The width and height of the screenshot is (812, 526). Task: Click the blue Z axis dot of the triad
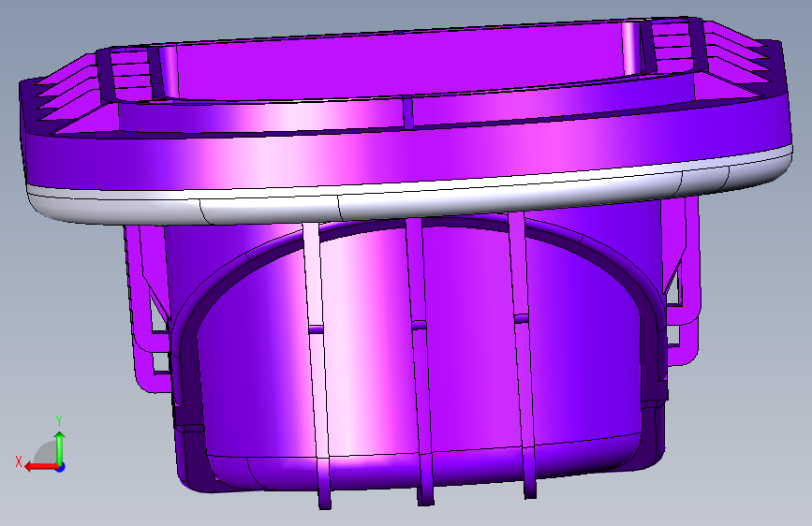[x=61, y=467]
